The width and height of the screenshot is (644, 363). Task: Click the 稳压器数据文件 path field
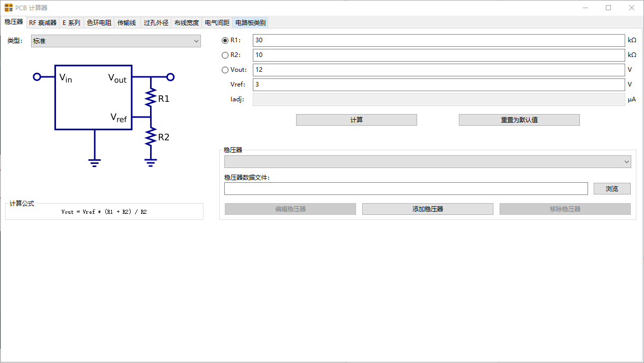point(405,189)
